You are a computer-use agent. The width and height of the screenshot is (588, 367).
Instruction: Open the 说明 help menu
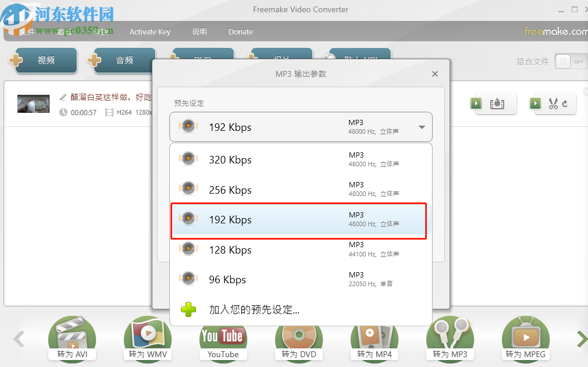pos(199,32)
